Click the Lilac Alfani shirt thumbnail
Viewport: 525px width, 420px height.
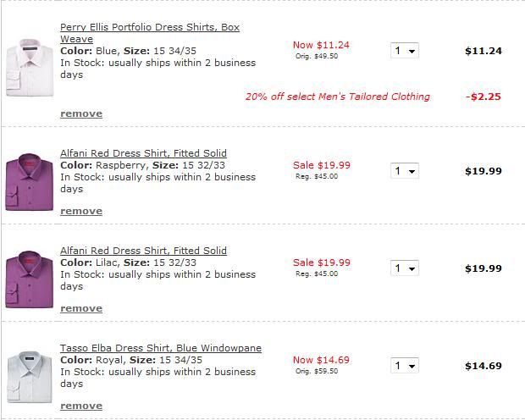30,279
